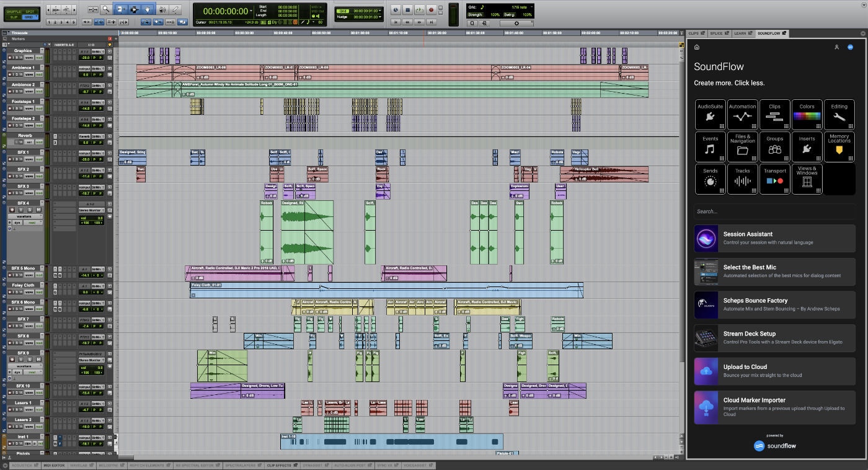Open the Sends knob tile
The height and width of the screenshot is (470, 868).
pyautogui.click(x=711, y=179)
